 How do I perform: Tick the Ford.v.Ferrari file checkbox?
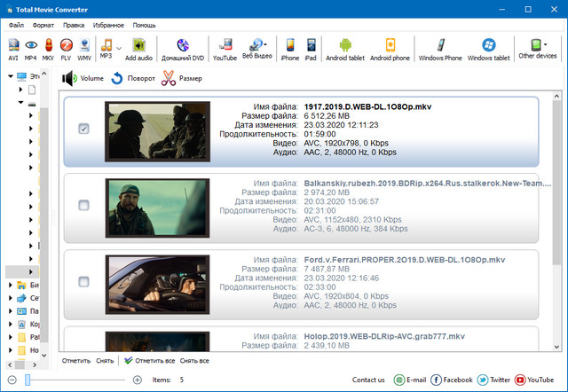point(83,282)
